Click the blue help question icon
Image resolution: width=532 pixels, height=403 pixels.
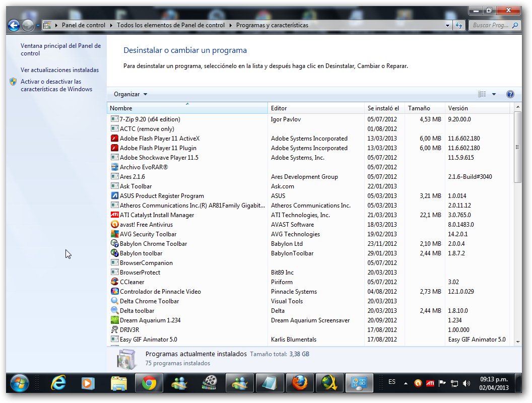click(x=510, y=94)
